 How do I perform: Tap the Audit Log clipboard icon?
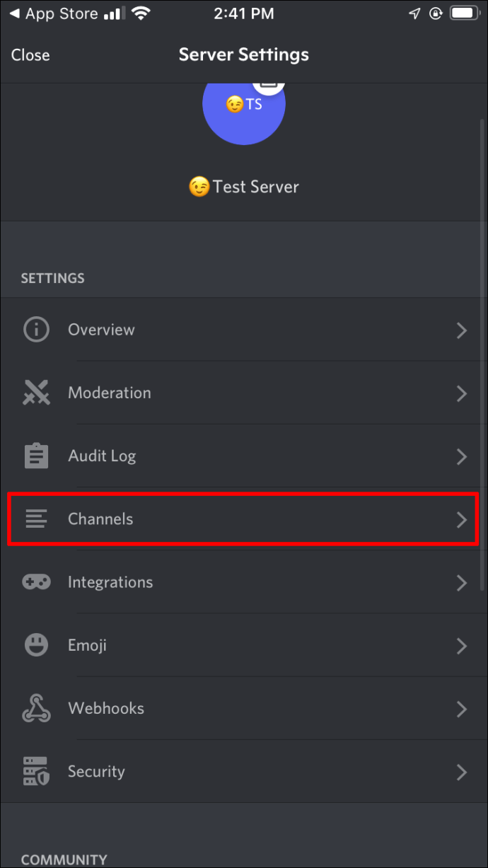coord(36,456)
